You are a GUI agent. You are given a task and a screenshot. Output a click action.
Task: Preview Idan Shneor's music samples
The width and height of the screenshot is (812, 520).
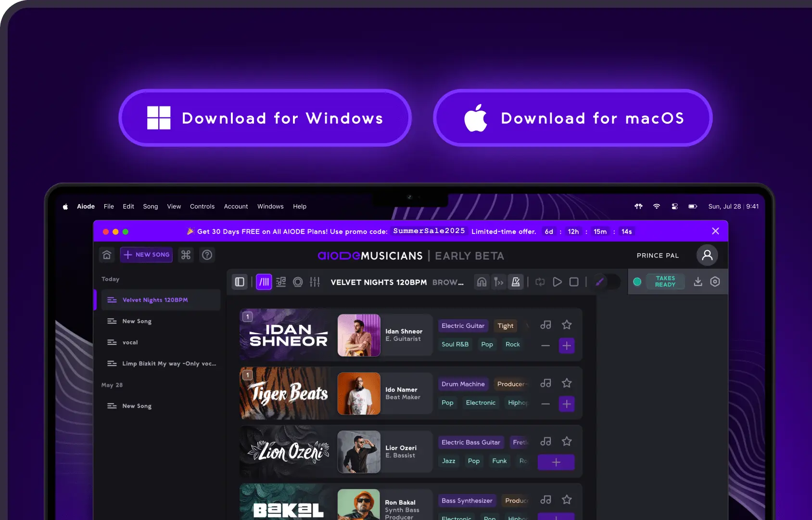coord(546,325)
